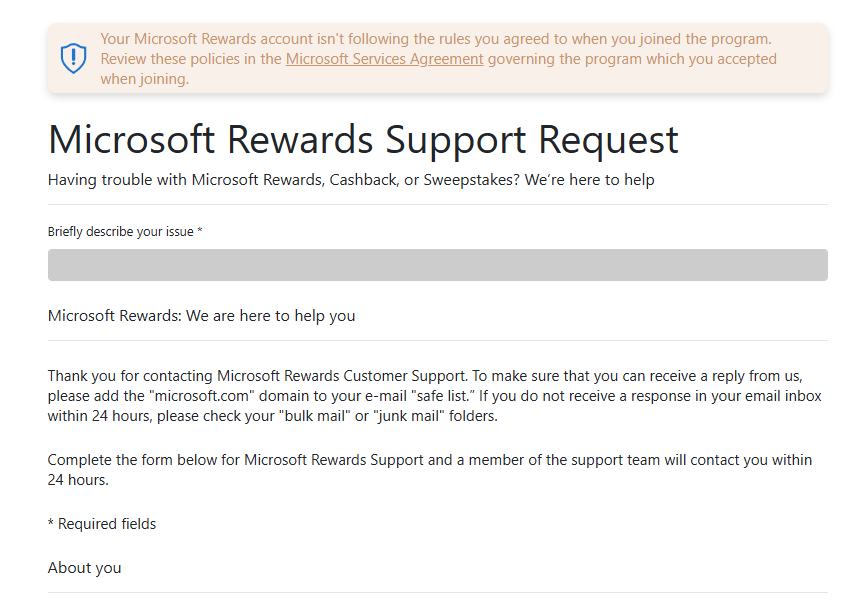Click the required asterisk after issue label
This screenshot has width=862, height=603.
[200, 232]
